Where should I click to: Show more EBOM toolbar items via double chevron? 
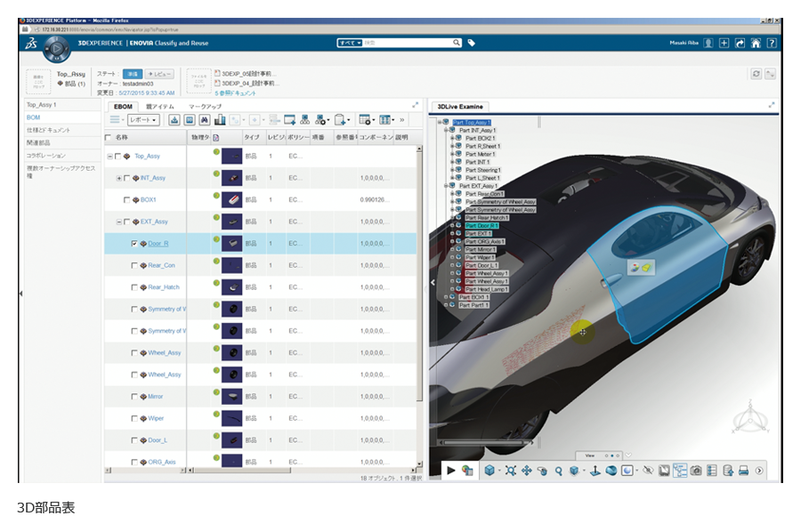click(402, 120)
